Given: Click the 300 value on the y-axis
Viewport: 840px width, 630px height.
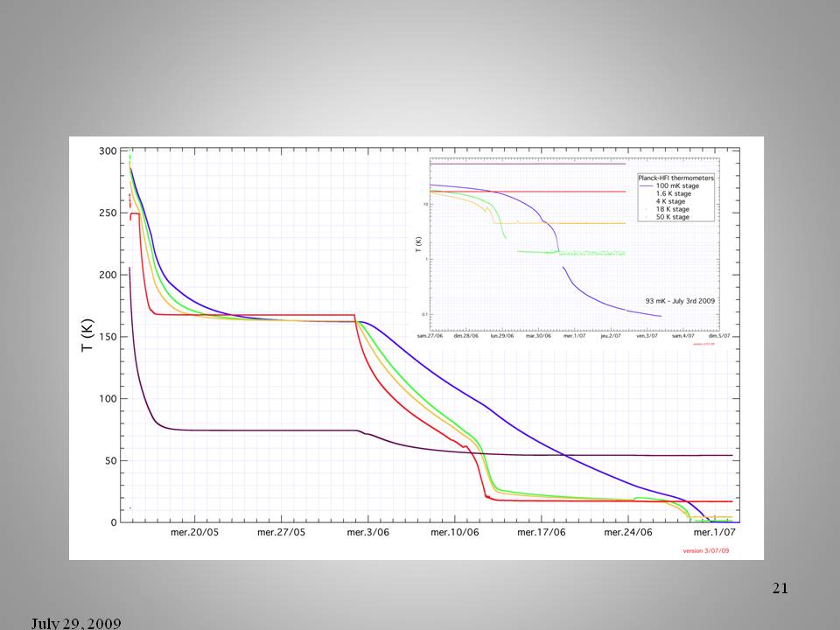Looking at the screenshot, I should coord(107,150).
